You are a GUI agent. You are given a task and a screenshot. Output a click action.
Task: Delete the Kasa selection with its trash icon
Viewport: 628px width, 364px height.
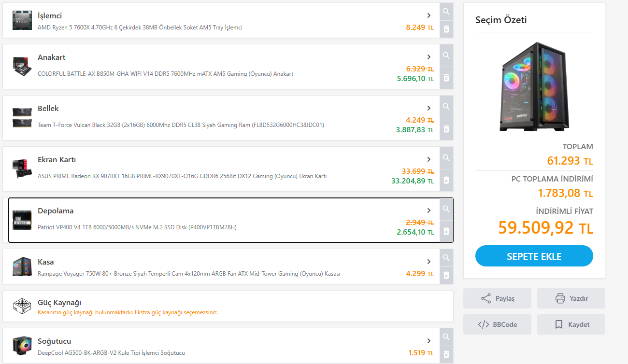[446, 275]
